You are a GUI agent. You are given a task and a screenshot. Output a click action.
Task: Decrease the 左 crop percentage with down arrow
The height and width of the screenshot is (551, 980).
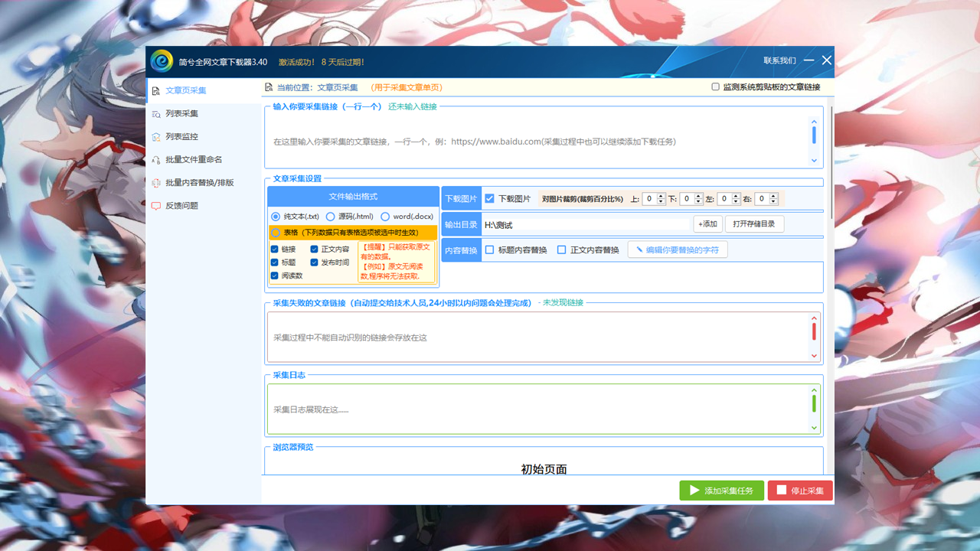point(736,202)
